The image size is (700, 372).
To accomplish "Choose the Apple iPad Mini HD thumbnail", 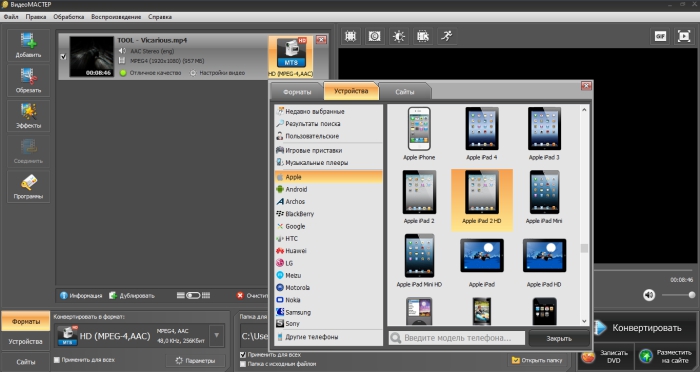I will tap(419, 260).
